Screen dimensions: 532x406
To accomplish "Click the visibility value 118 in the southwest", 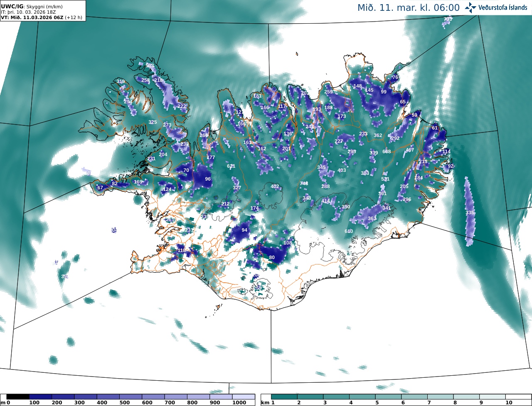I will 182,250.
